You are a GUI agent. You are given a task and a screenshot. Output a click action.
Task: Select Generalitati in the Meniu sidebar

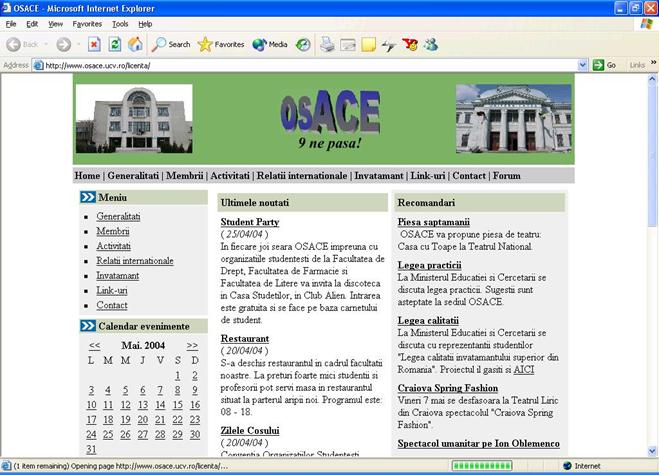[x=118, y=216]
